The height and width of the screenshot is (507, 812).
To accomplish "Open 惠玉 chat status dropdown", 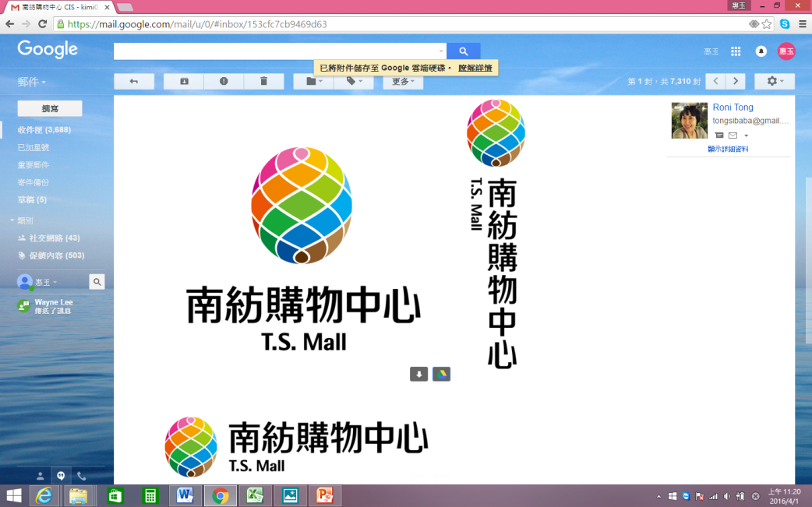I will pos(46,283).
